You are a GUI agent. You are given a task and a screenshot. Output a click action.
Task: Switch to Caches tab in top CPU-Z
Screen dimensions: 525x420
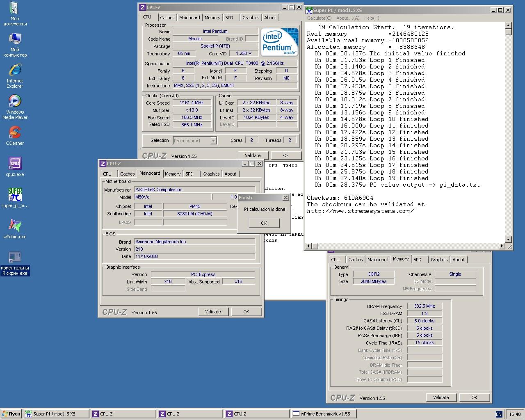167,18
